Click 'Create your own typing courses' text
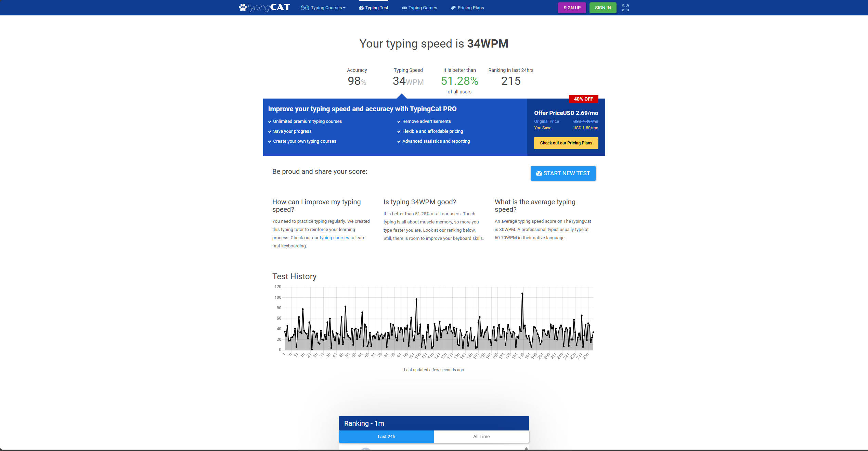 [305, 141]
